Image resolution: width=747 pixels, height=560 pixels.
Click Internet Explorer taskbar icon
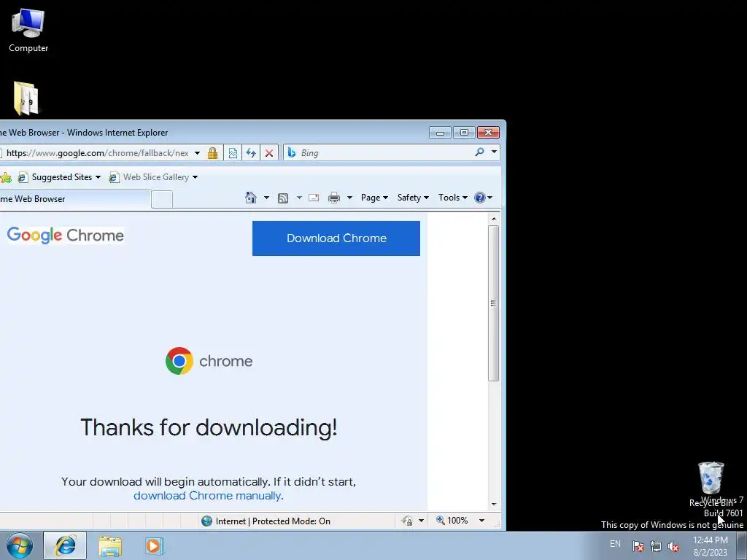[65, 545]
